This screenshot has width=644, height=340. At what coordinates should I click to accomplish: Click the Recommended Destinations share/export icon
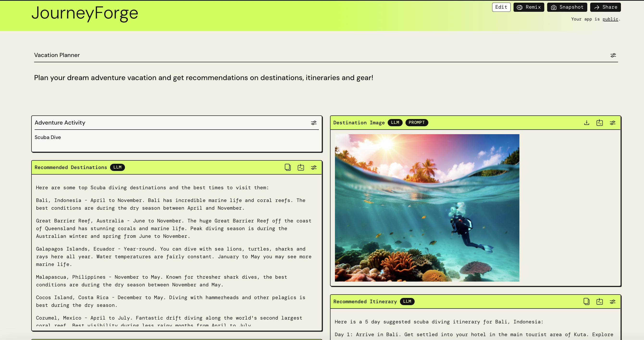coord(301,167)
